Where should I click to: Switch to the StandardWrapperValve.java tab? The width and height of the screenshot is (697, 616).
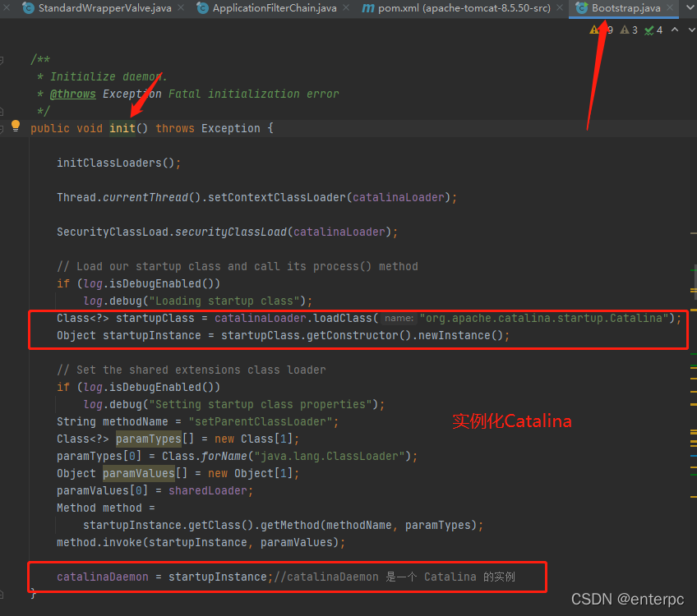(104, 8)
